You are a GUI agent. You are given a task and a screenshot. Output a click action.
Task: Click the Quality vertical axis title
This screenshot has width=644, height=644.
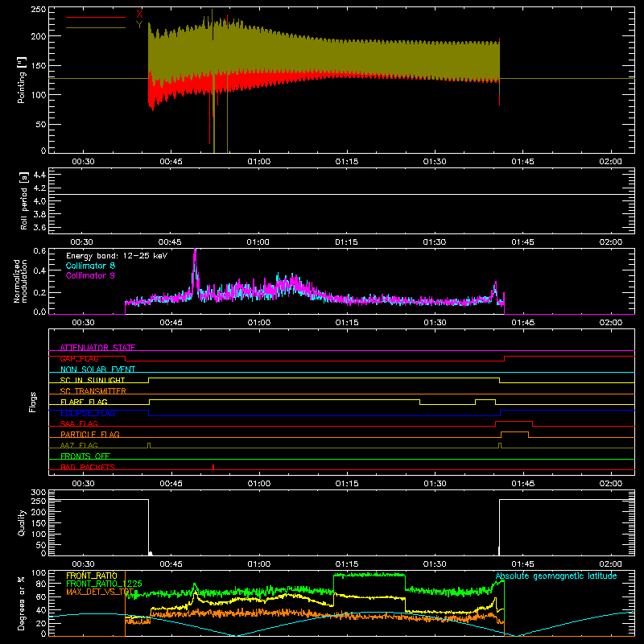(22, 522)
